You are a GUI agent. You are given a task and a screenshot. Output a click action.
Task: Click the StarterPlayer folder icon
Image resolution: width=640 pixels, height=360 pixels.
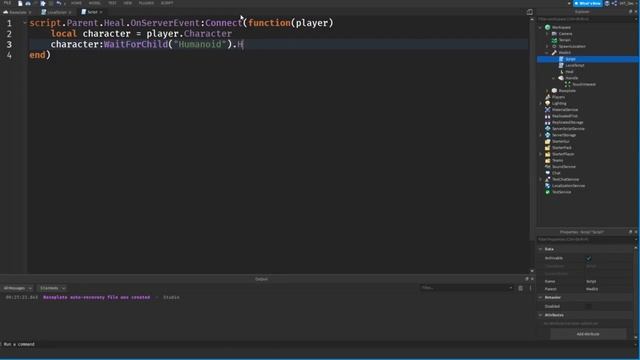548,154
